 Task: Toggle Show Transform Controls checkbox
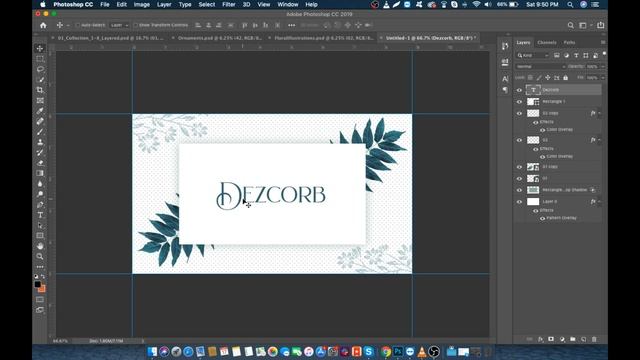136,25
